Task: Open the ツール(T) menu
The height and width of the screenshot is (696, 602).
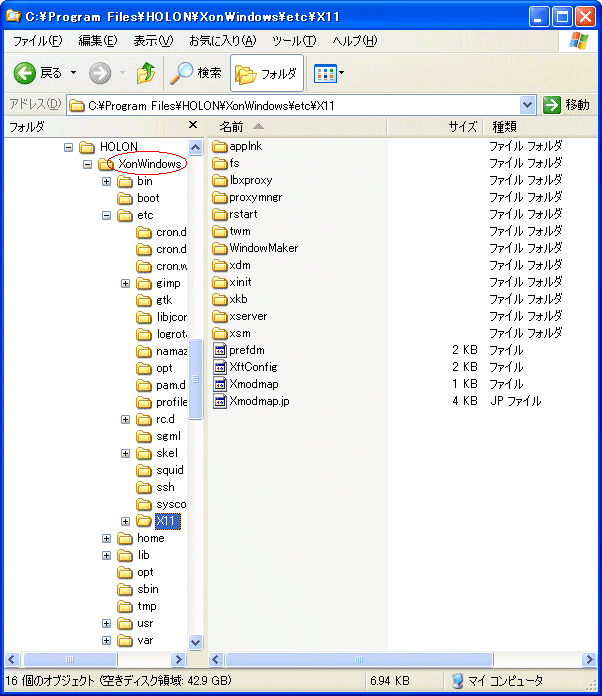Action: pyautogui.click(x=294, y=41)
